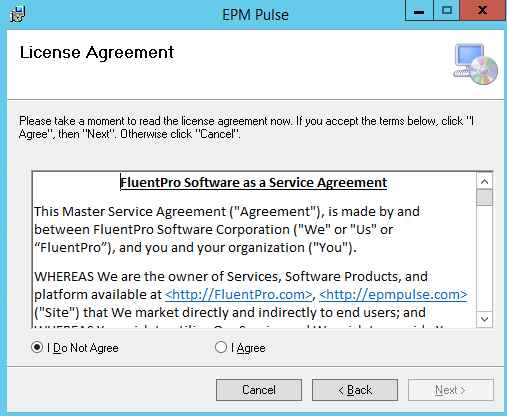This screenshot has height=416, width=507.
Task: Click the FluentPro Software as a Service Agreement heading
Action: (253, 183)
